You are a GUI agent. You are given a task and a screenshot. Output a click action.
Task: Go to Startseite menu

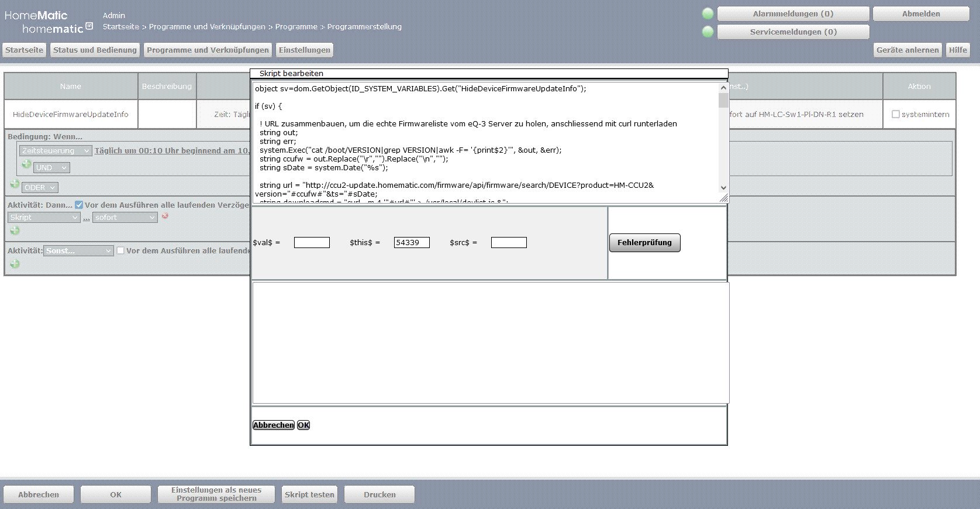tap(24, 50)
